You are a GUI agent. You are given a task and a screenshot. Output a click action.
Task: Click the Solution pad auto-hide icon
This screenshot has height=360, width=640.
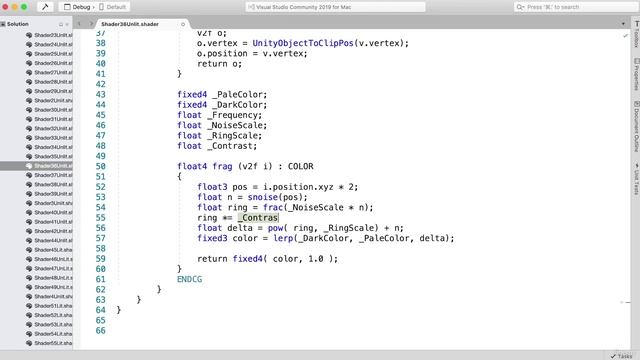(61, 24)
